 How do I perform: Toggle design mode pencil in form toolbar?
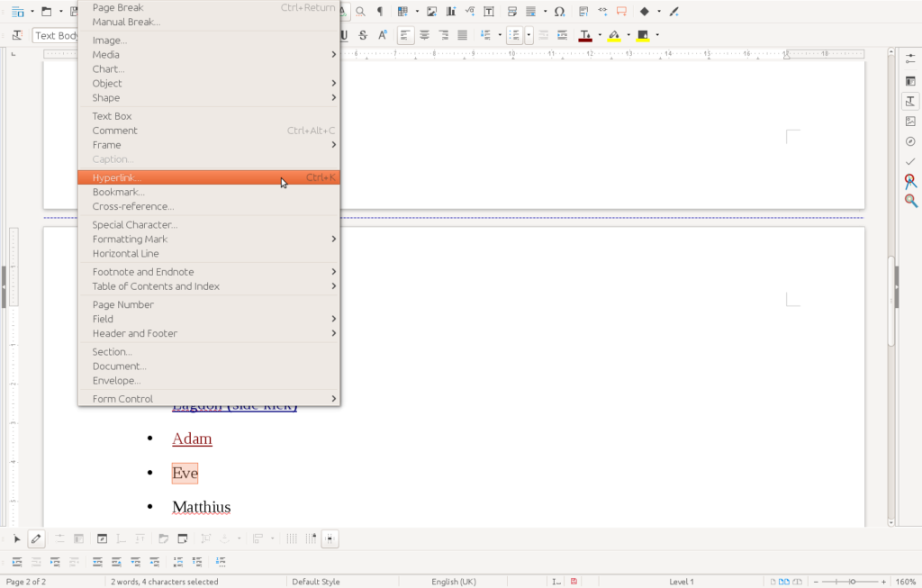pos(36,538)
